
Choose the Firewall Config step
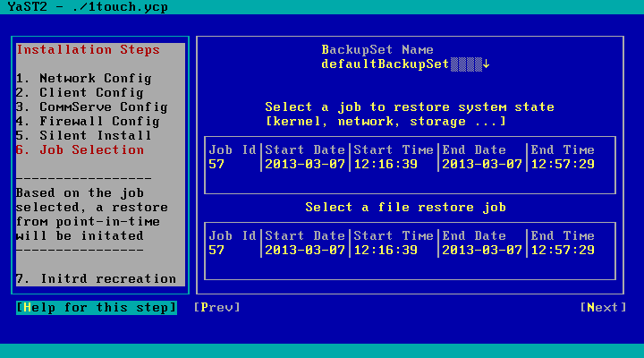88,121
